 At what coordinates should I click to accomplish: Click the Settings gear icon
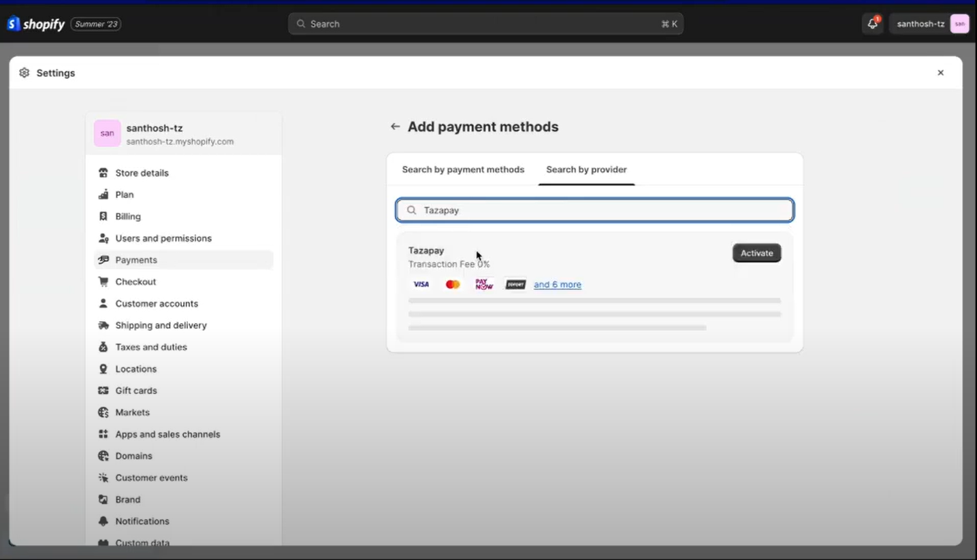click(25, 73)
